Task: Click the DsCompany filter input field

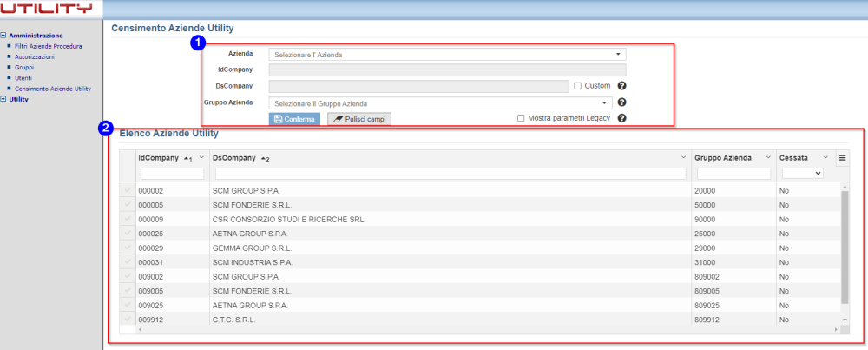Action: pyautogui.click(x=450, y=174)
